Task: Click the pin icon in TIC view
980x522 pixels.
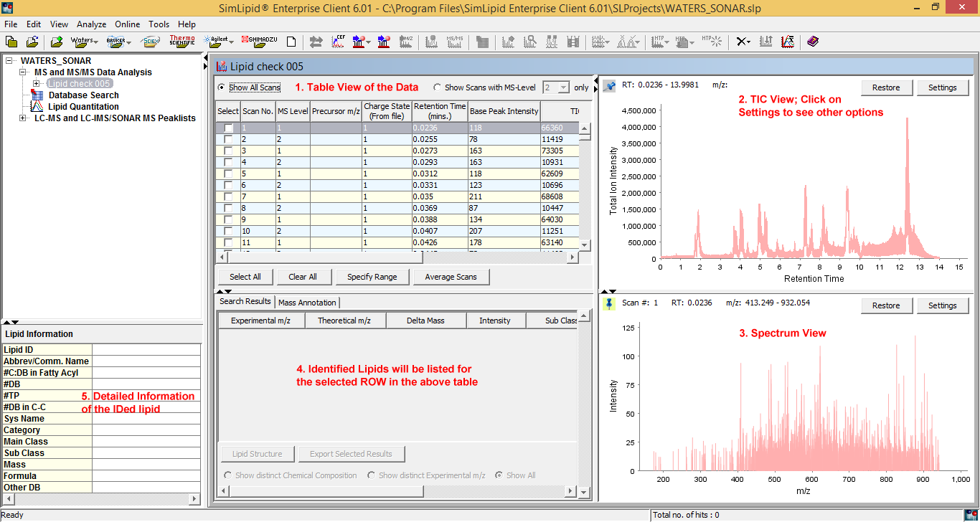Action: 610,87
